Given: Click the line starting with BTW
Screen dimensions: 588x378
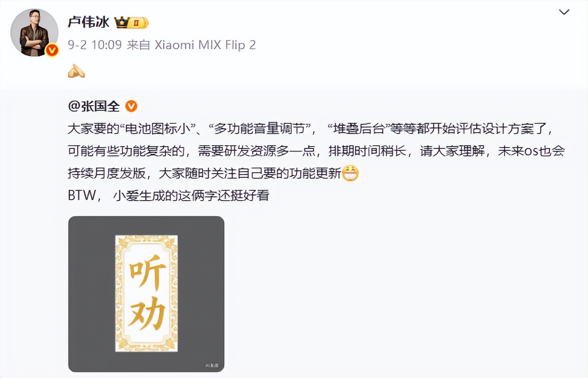Looking at the screenshot, I should click(x=169, y=196).
